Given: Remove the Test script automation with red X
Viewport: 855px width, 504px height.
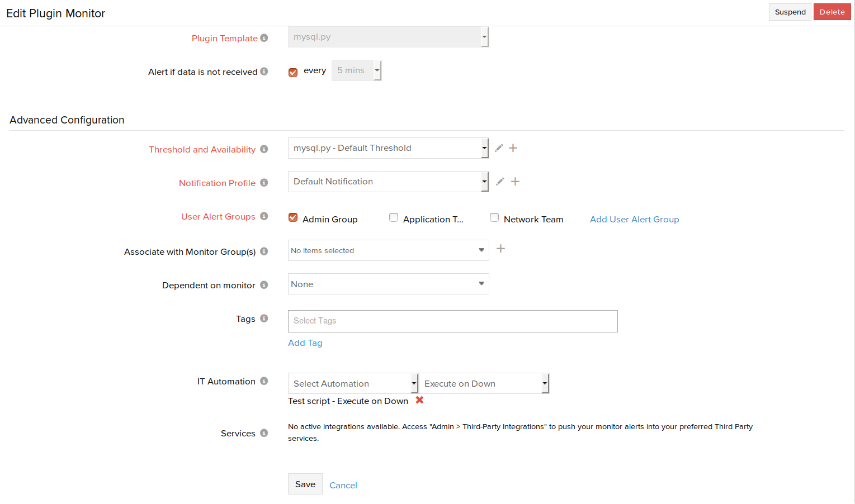Looking at the screenshot, I should (419, 400).
